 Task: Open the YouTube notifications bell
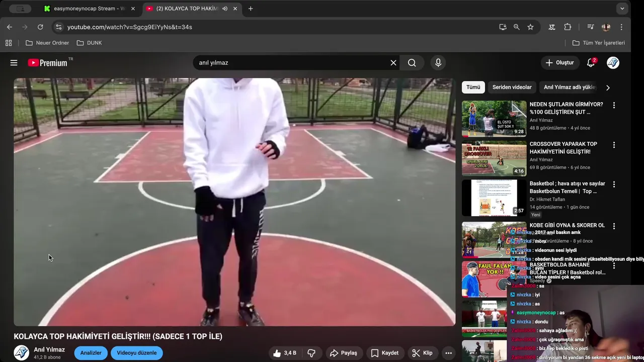[591, 63]
